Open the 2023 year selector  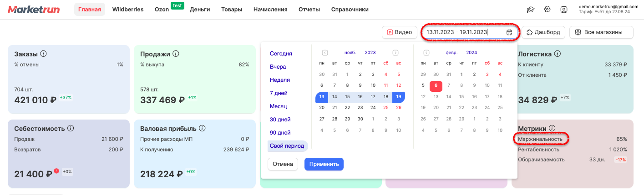tap(370, 53)
